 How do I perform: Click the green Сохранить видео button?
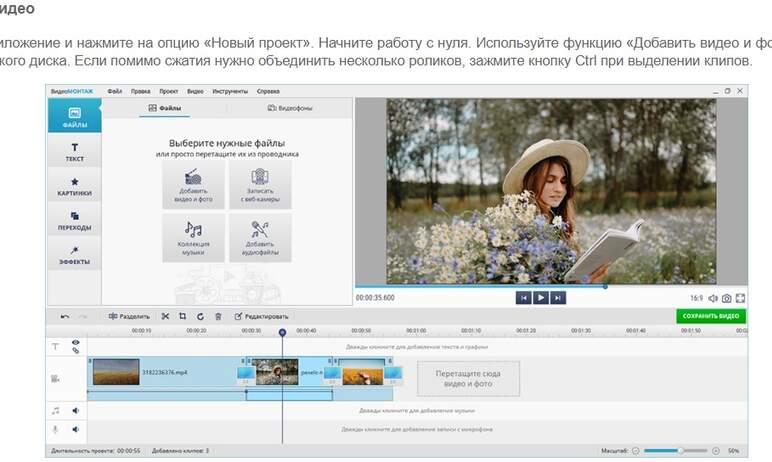tap(711, 316)
